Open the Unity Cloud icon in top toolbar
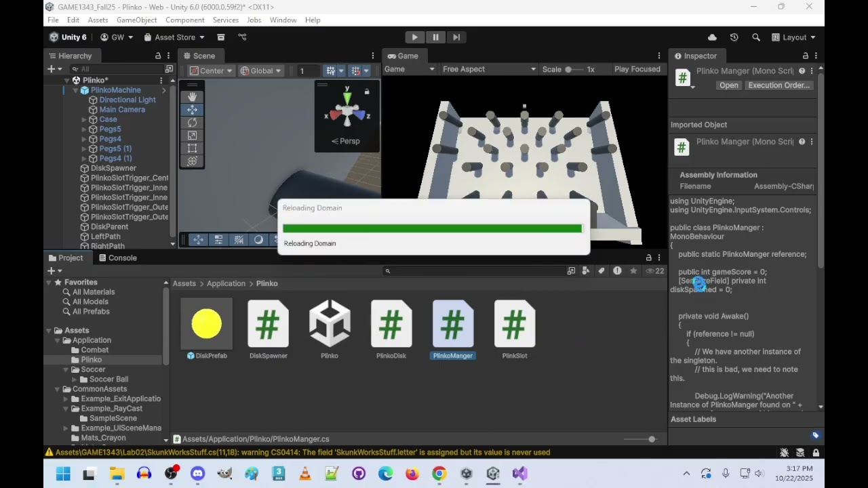 click(712, 37)
